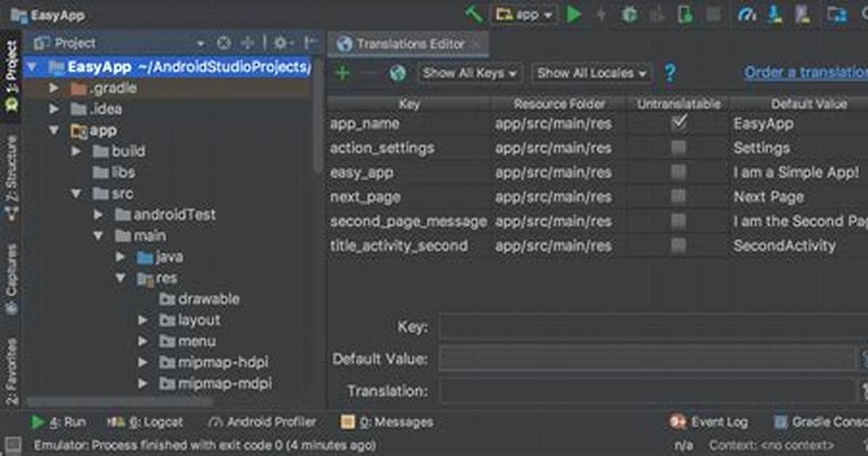Open the Android Profiler gauge icon in toolbar
The width and height of the screenshot is (868, 456).
point(748,15)
